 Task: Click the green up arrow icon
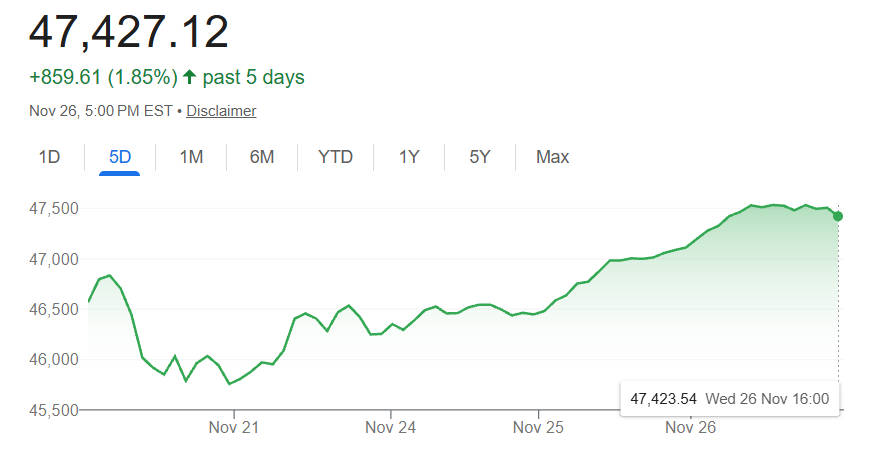(x=189, y=77)
